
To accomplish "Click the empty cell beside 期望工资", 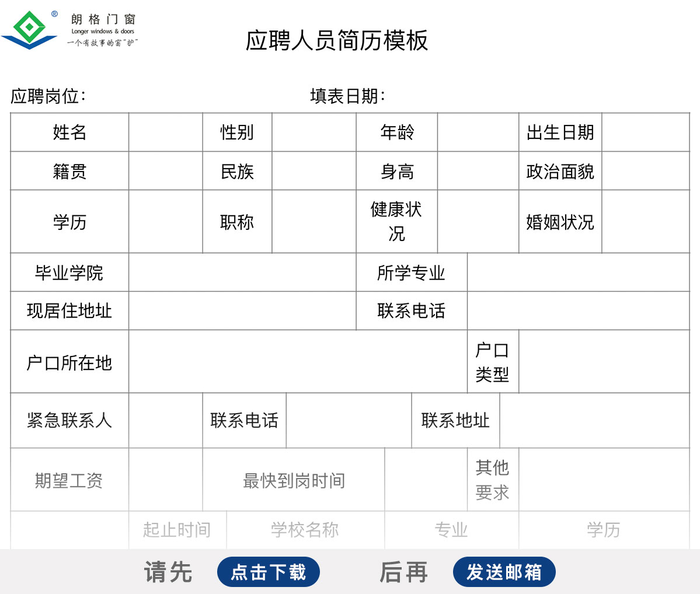I will [x=165, y=480].
